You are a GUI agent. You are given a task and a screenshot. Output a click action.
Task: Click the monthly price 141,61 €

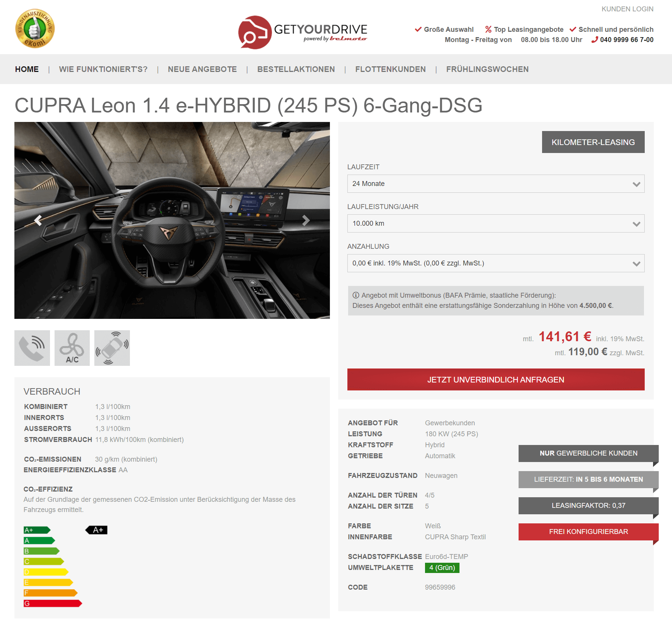[x=565, y=336]
